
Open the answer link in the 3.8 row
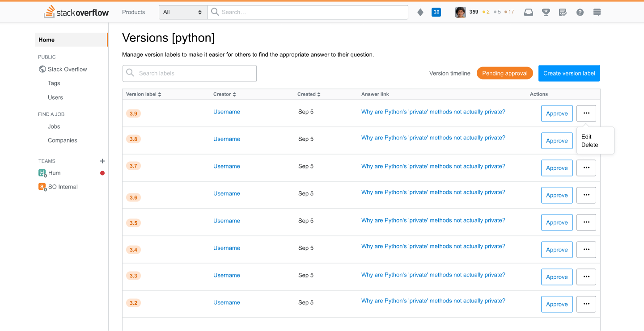pyautogui.click(x=433, y=138)
